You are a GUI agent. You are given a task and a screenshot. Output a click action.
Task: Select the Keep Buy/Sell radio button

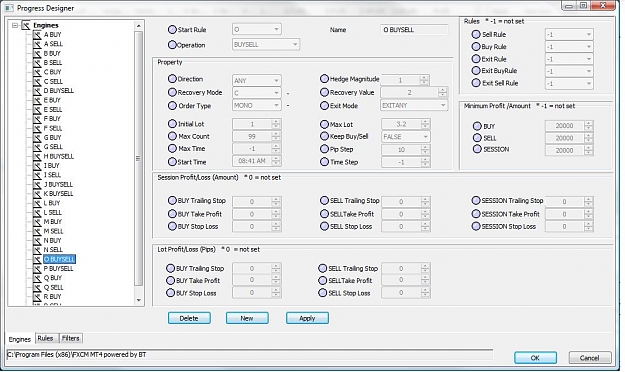(x=324, y=136)
